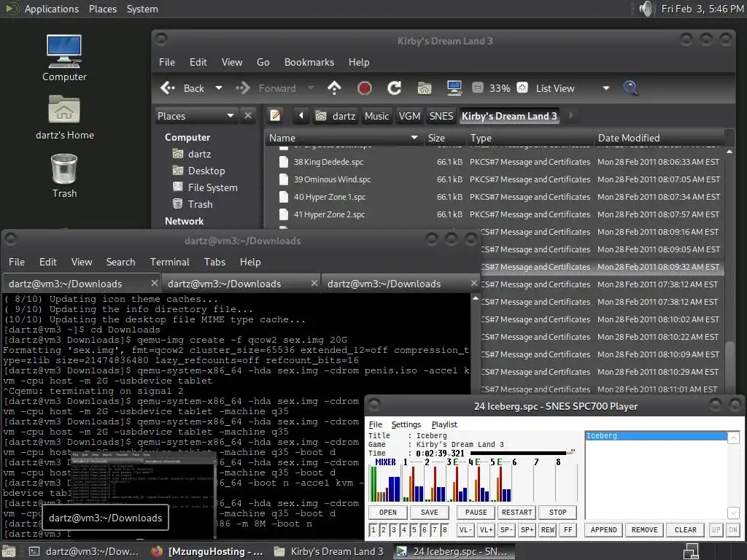
Task: Click APPEND in the SPC player playlist
Action: point(603,529)
